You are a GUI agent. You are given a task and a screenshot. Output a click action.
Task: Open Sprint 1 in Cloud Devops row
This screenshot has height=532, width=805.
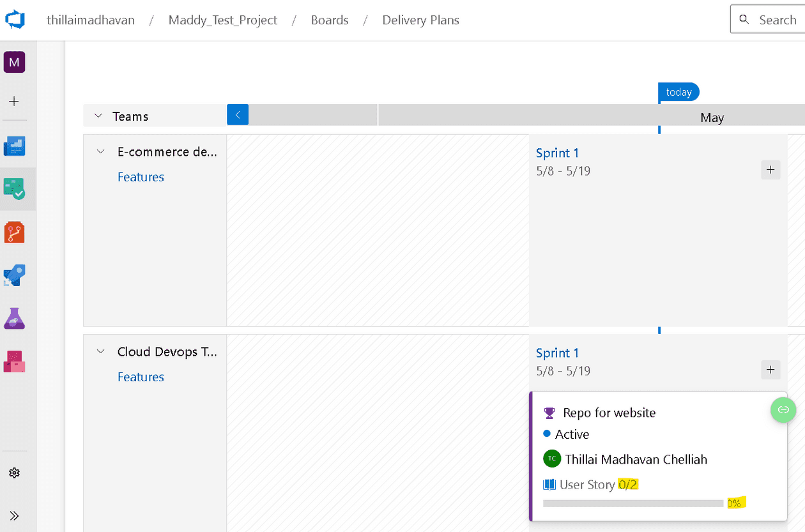pyautogui.click(x=557, y=353)
